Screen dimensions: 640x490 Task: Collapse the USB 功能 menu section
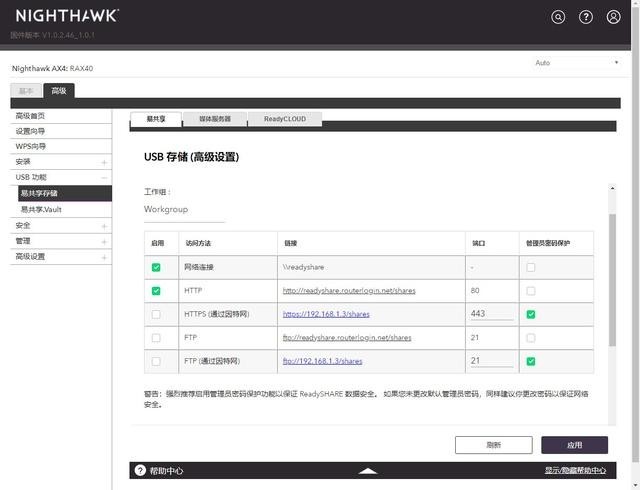[104, 178]
